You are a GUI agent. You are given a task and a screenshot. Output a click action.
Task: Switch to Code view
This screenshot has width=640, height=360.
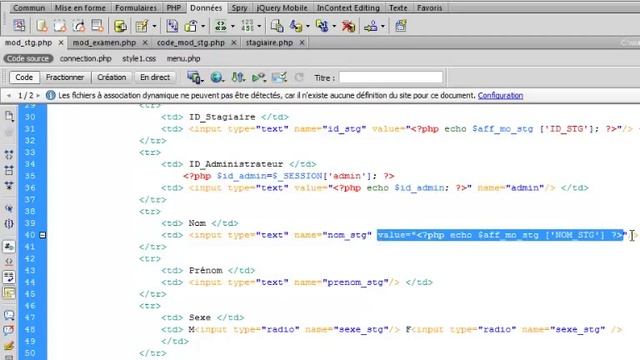coord(24,77)
